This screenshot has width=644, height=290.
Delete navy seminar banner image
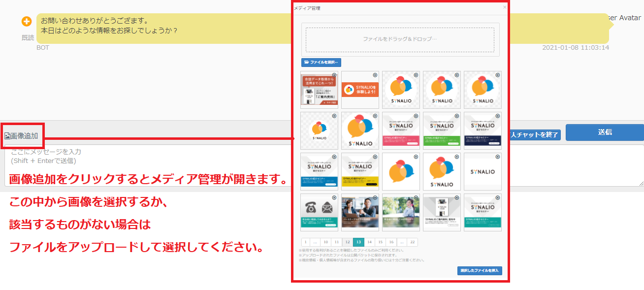(497, 116)
